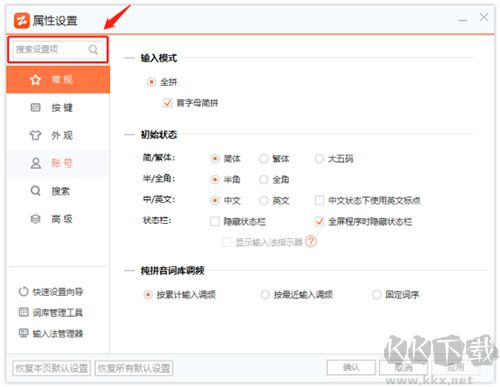
Task: Click 恢复本页默认设置 button
Action: point(52,368)
